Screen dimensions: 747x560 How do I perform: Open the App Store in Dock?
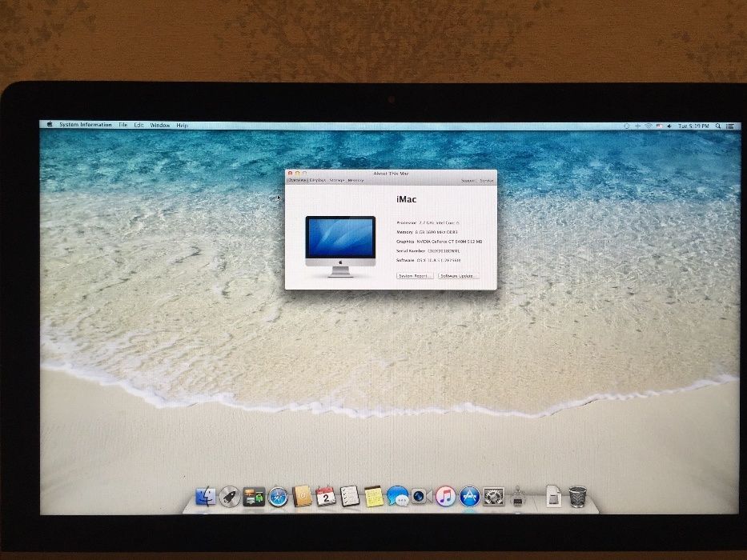(469, 496)
